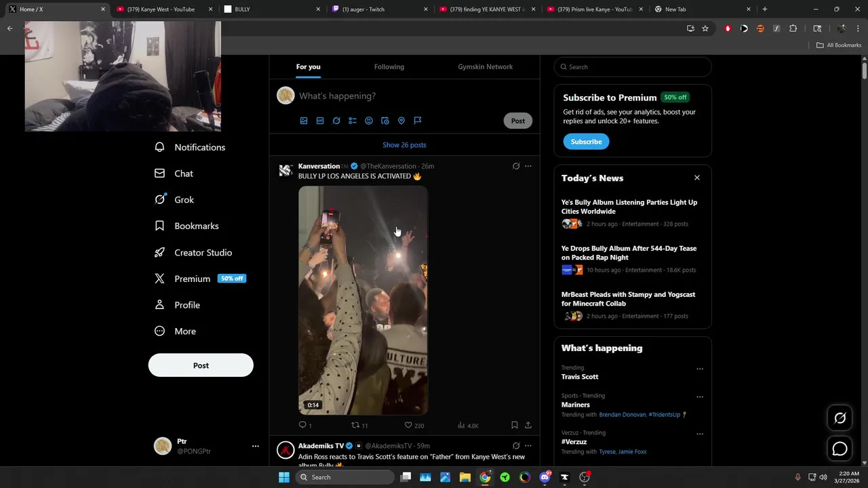This screenshot has width=868, height=488.
Task: Open Creator Studio in sidebar
Action: point(193,252)
